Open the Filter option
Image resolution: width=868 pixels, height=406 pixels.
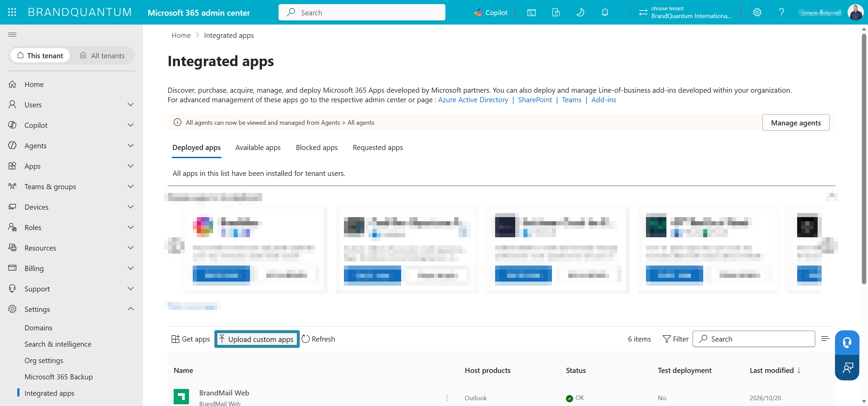[x=675, y=339]
